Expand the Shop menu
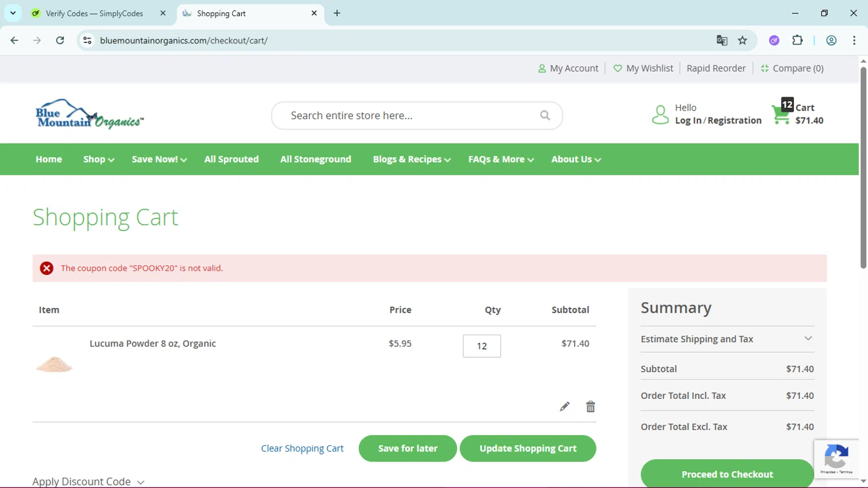Image resolution: width=868 pixels, height=488 pixels. 98,159
